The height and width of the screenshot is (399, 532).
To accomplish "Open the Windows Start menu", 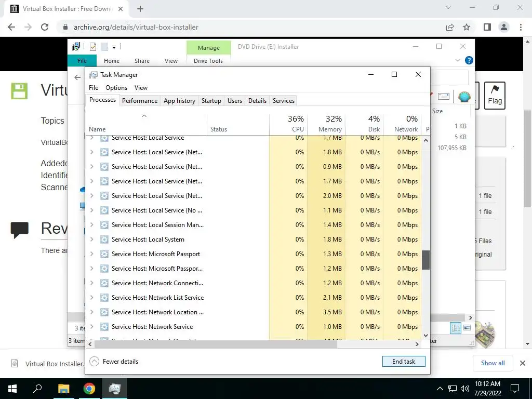I will tap(12, 389).
